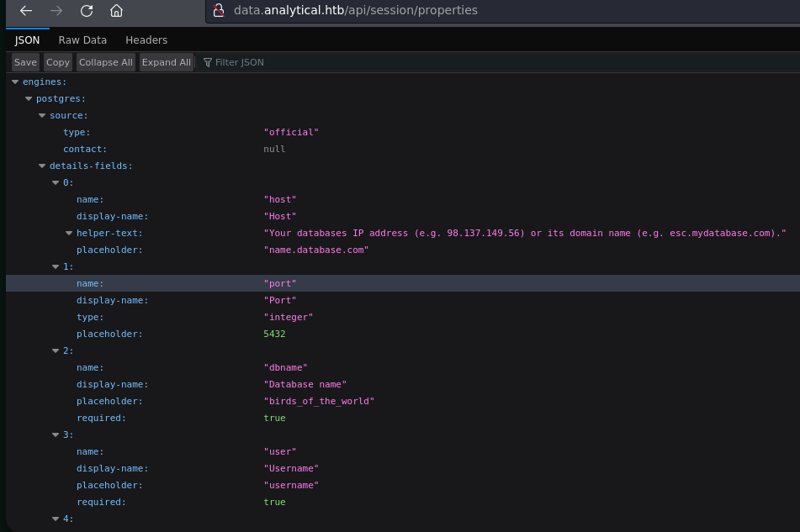Copy the JSON content
The image size is (800, 532).
coord(58,62)
